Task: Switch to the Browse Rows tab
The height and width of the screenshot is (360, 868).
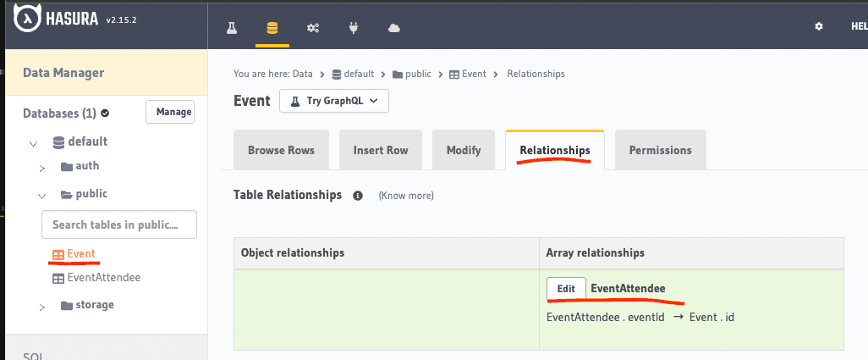Action: click(x=281, y=151)
